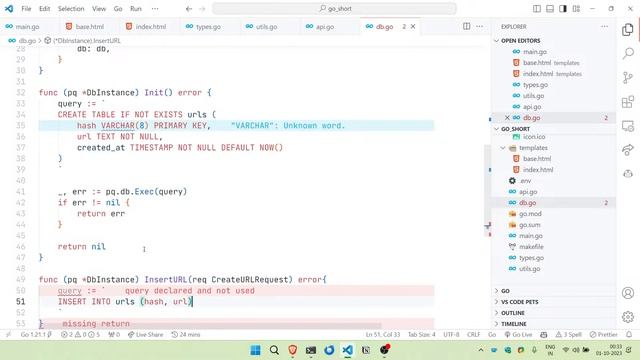The image size is (640, 360).
Task: Open the File menu
Action: pos(26,9)
